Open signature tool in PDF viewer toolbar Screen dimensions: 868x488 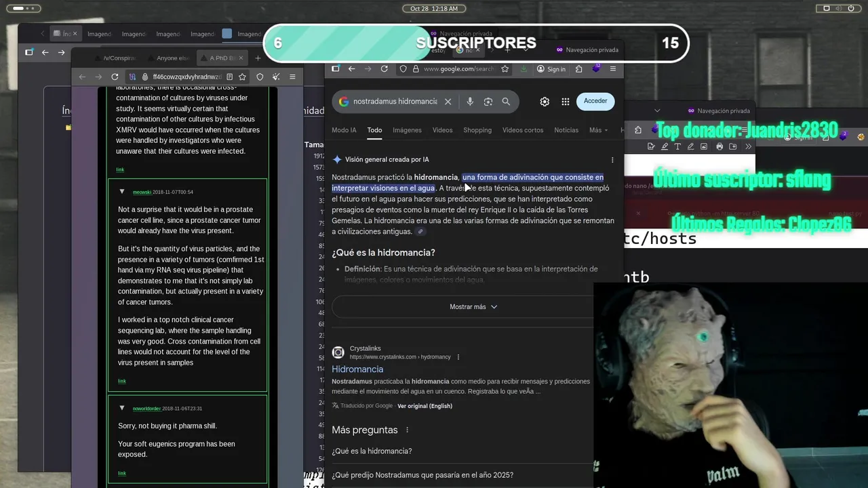pyautogui.click(x=651, y=146)
